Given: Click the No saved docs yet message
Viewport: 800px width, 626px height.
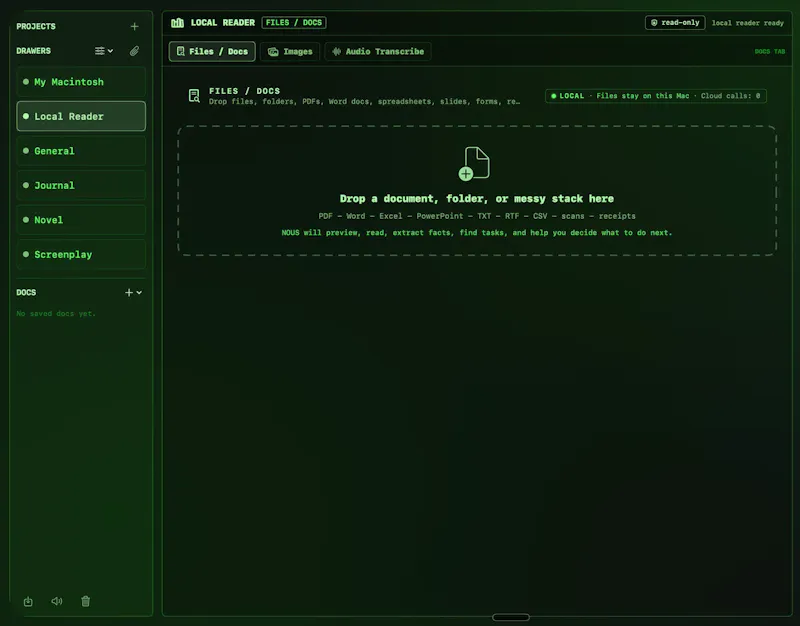Looking at the screenshot, I should click(x=56, y=314).
